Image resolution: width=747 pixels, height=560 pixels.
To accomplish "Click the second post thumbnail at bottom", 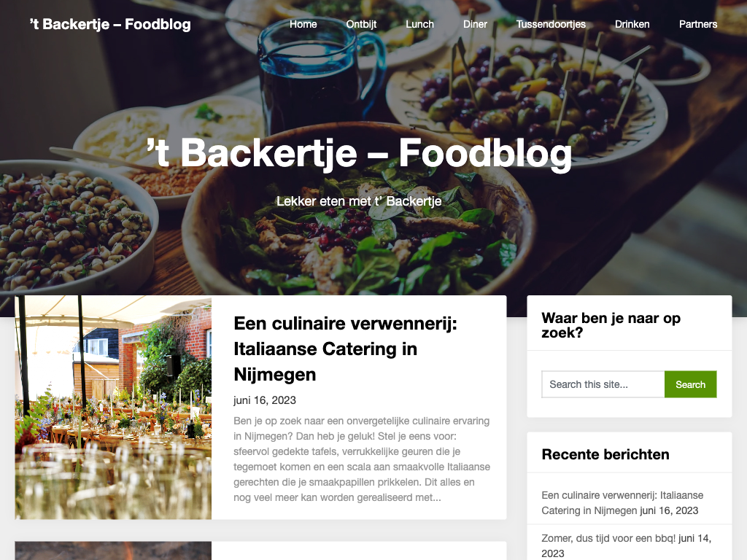I will 113,551.
